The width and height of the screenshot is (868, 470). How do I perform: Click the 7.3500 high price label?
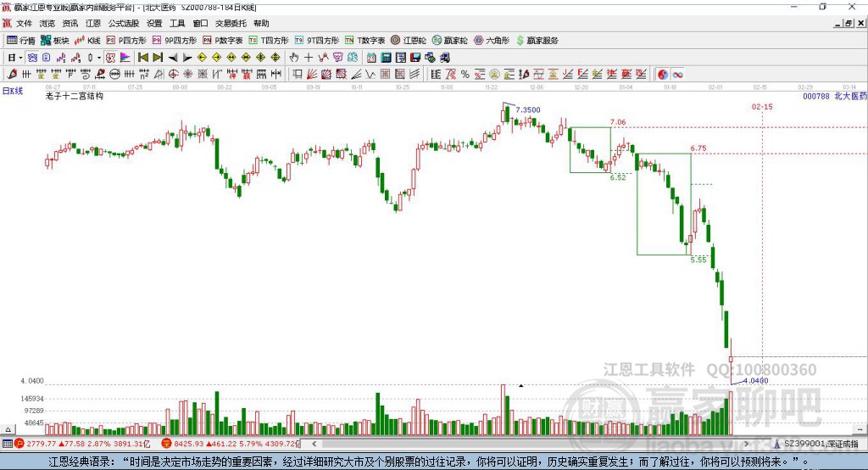(x=527, y=109)
